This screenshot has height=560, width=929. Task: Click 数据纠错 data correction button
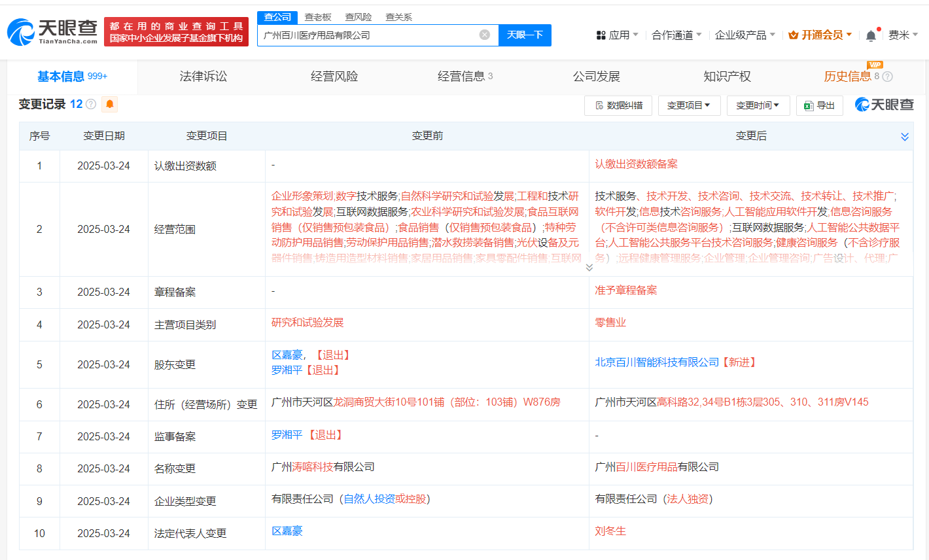coord(618,105)
